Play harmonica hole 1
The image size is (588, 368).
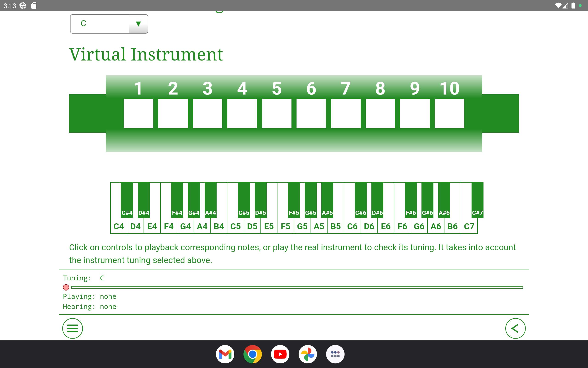tap(139, 113)
